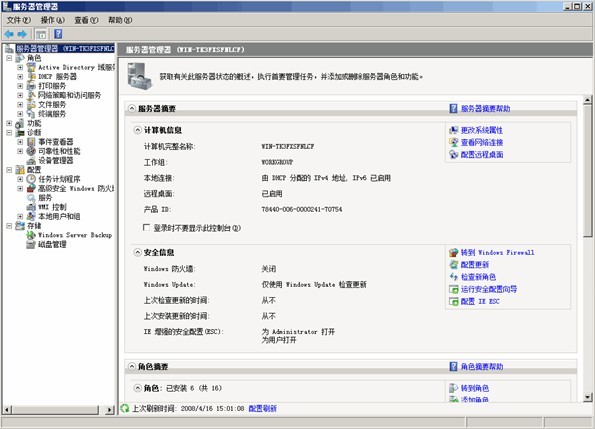Click the 磁盘管理 icon

pos(31,244)
